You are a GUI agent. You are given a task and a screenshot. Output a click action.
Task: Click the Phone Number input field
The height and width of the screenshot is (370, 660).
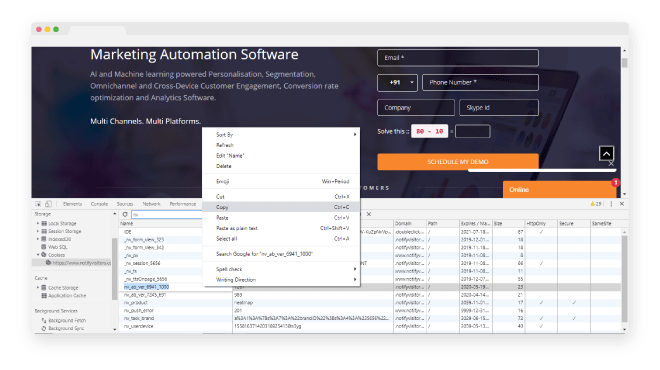(x=480, y=83)
